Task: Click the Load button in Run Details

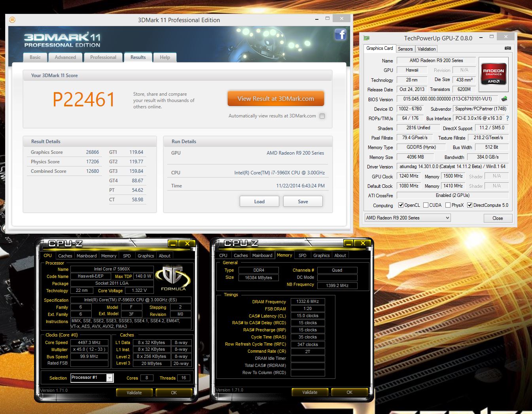Action: pos(259,202)
